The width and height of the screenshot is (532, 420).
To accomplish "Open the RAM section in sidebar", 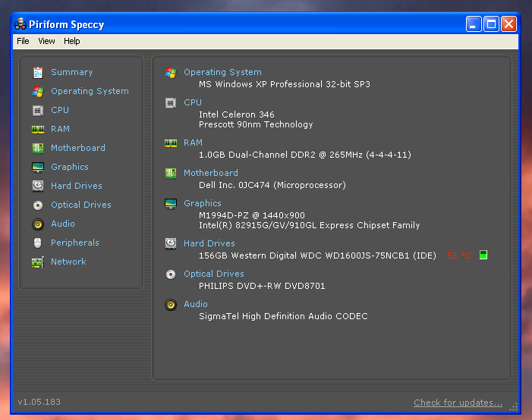I will click(61, 129).
